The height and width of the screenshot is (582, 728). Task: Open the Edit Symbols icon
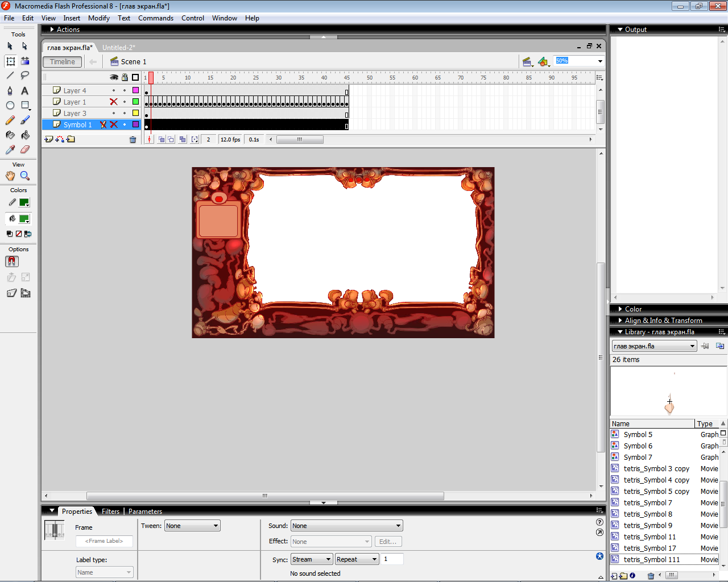543,61
